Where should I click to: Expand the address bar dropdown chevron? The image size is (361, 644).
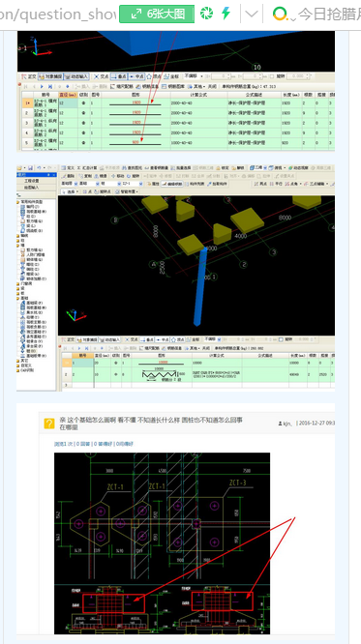click(x=252, y=15)
